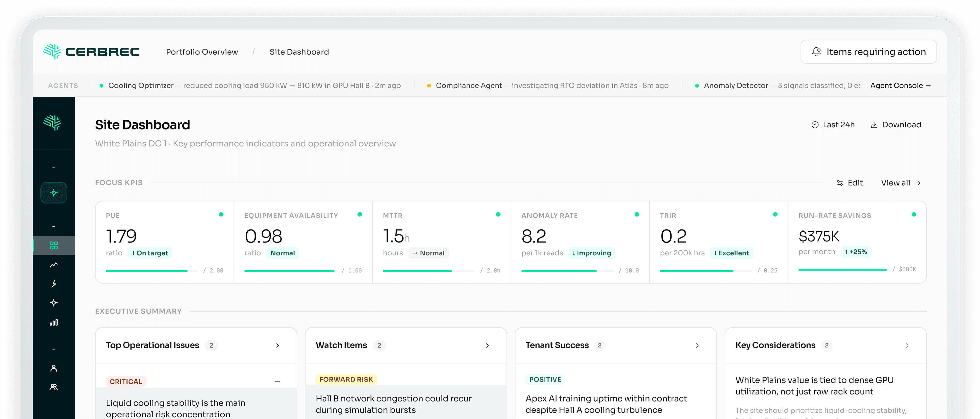Image resolution: width=980 pixels, height=419 pixels.
Task: Click the CRITICAL tag
Action: point(125,381)
